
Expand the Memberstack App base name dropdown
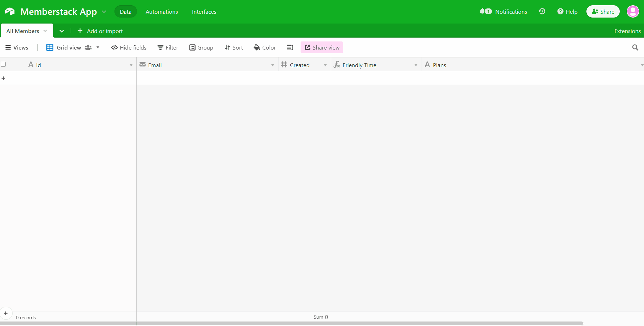click(104, 12)
